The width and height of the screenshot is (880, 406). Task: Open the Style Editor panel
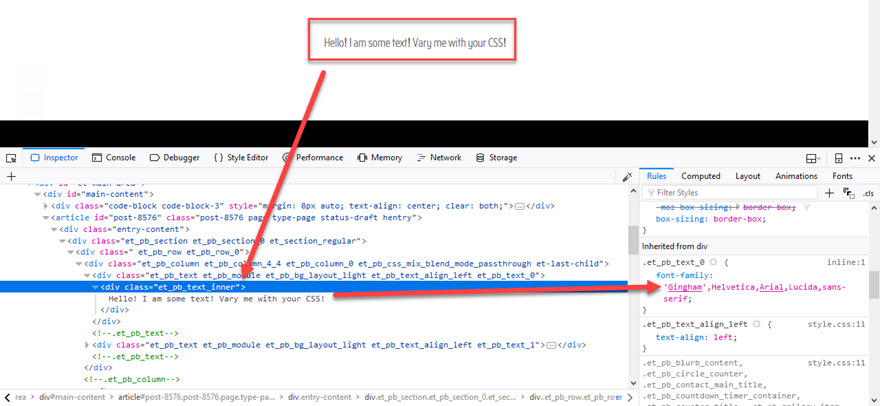241,158
